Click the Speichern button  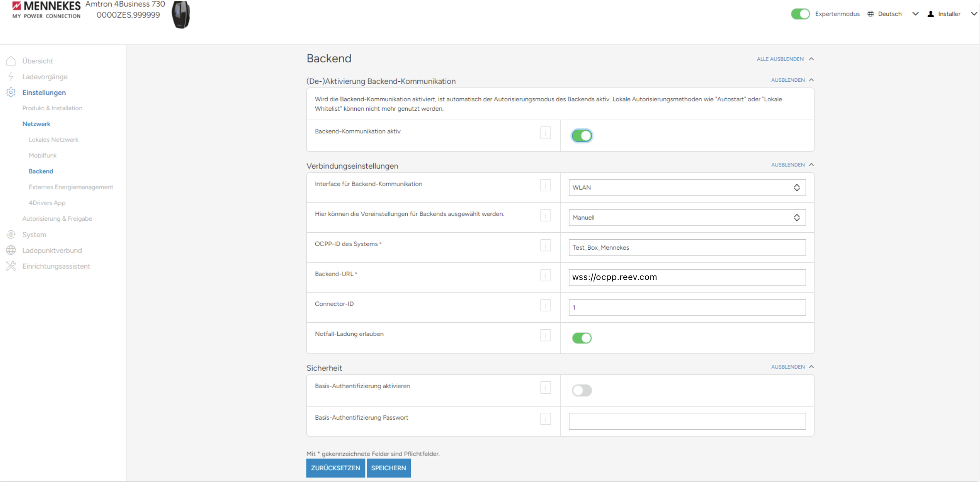(388, 468)
